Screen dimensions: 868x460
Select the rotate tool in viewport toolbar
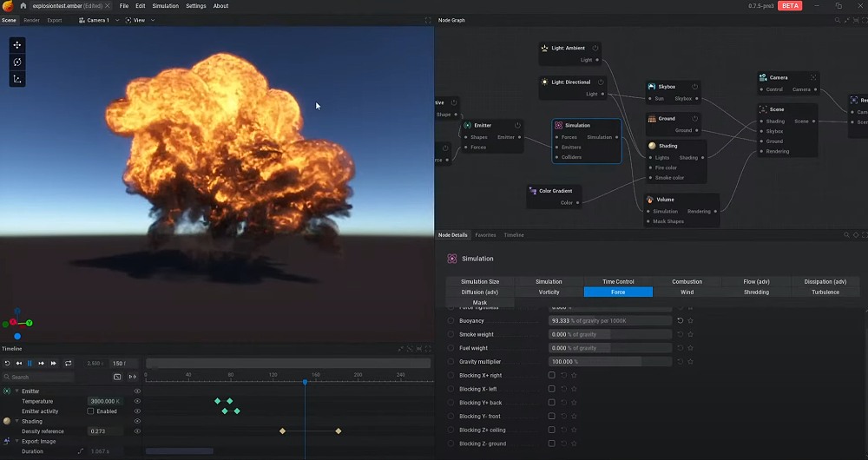pos(17,62)
